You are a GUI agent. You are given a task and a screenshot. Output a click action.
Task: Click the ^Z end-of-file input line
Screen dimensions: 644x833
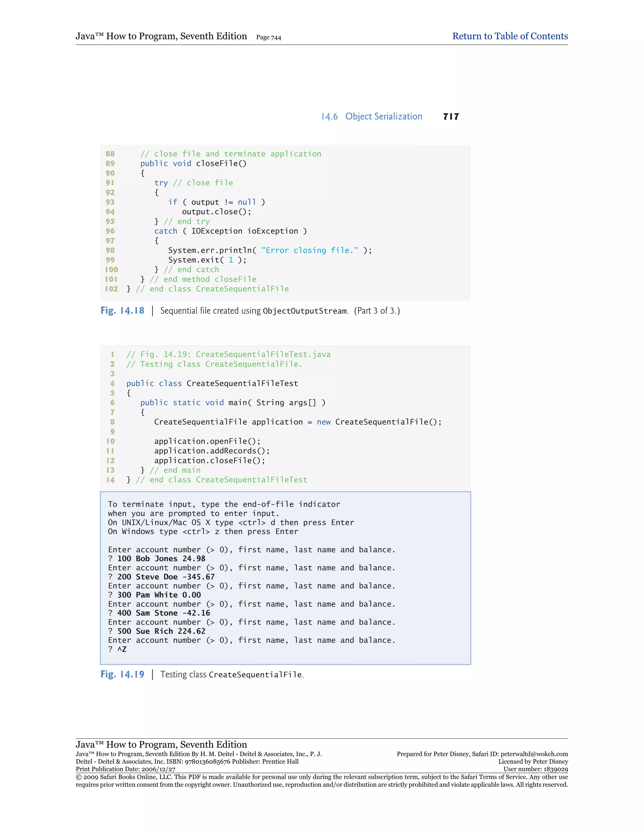121,649
